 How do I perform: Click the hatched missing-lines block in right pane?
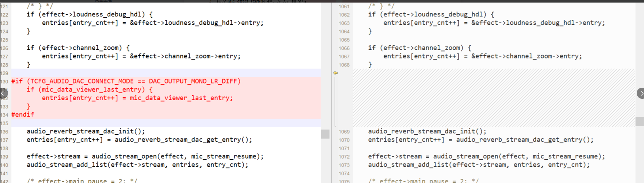pyautogui.click(x=494, y=98)
